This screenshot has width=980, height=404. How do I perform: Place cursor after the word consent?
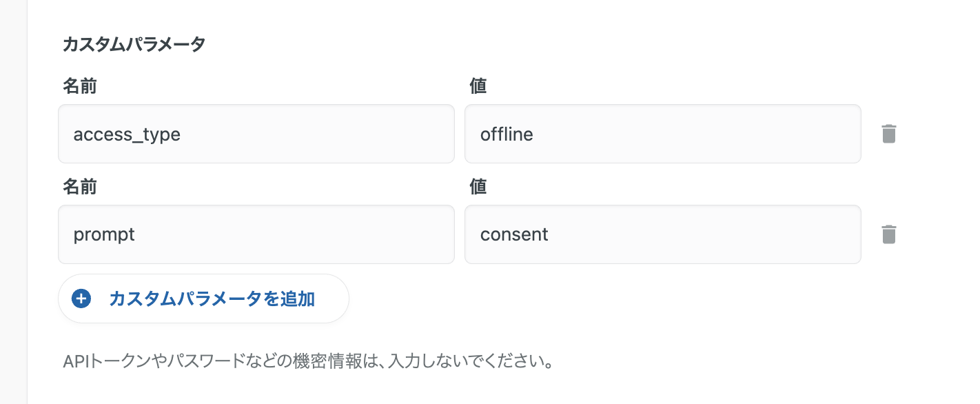click(x=550, y=234)
